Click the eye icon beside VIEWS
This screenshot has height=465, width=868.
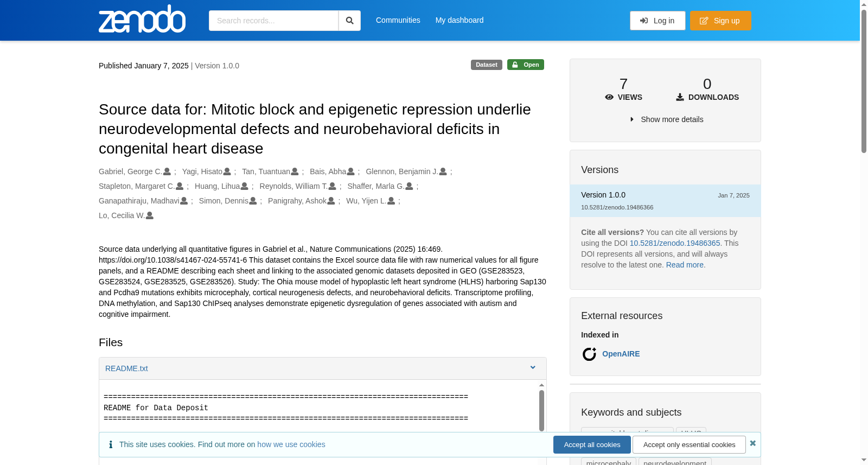click(609, 97)
